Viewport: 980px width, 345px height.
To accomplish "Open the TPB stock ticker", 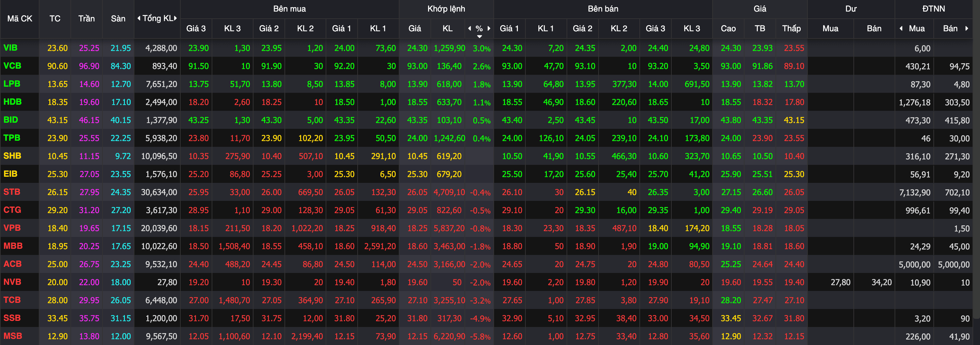I will pos(12,138).
